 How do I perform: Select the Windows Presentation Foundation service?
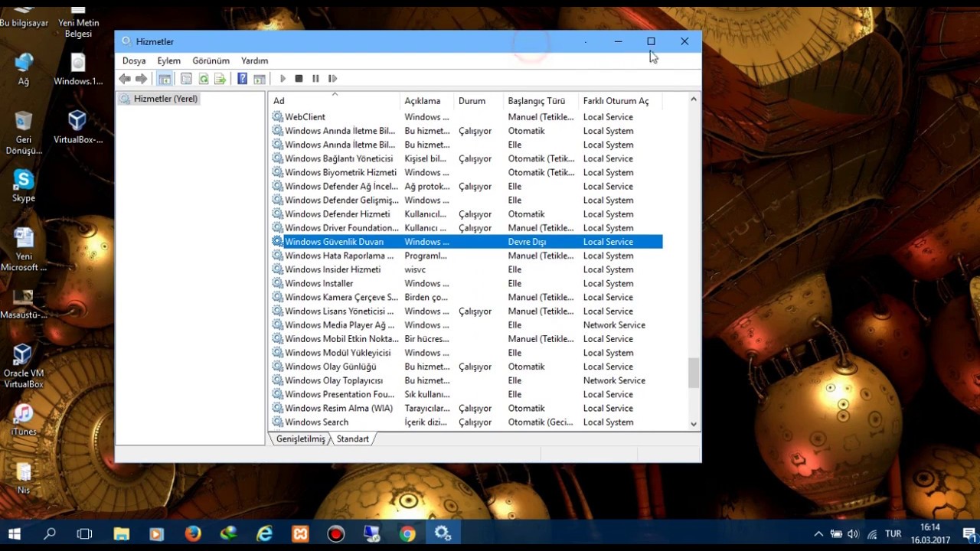[x=466, y=394]
